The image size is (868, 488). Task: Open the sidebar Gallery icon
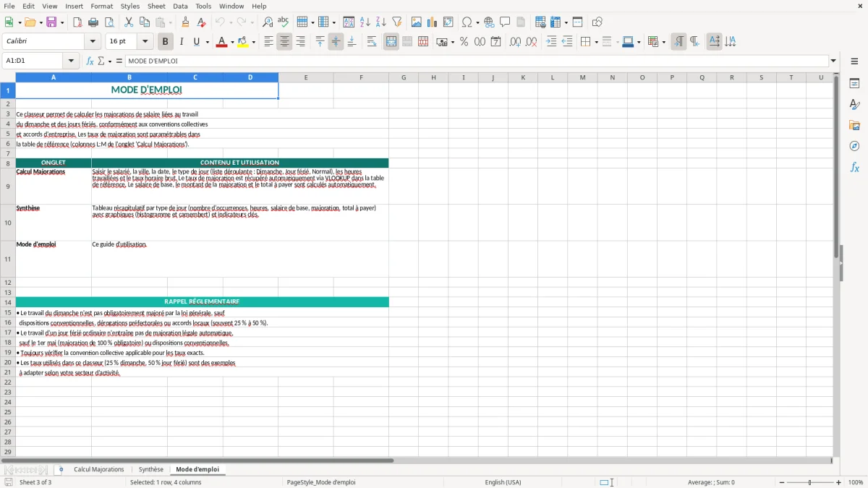[854, 125]
